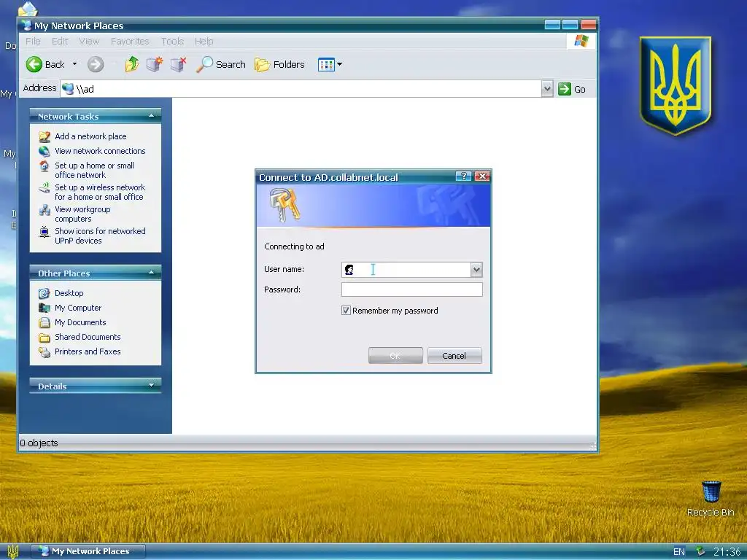Open My Computer link
747x560 pixels.
point(78,308)
